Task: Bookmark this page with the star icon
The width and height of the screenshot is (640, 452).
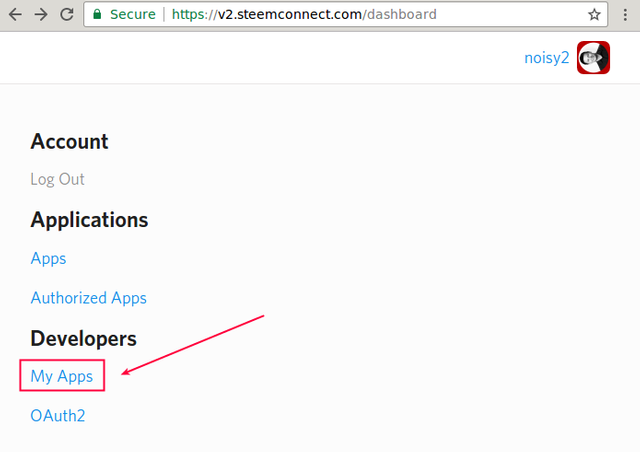Action: 594,15
